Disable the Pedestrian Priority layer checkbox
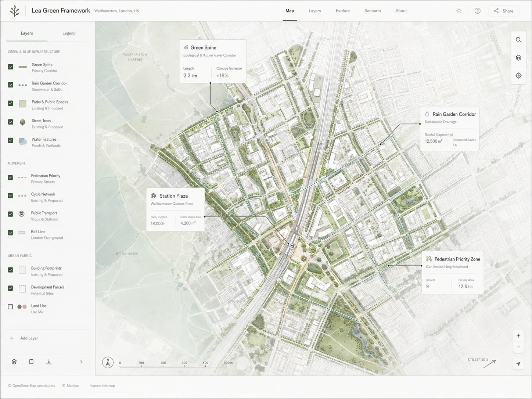Screen dimensions: 532x399 click(x=10, y=177)
